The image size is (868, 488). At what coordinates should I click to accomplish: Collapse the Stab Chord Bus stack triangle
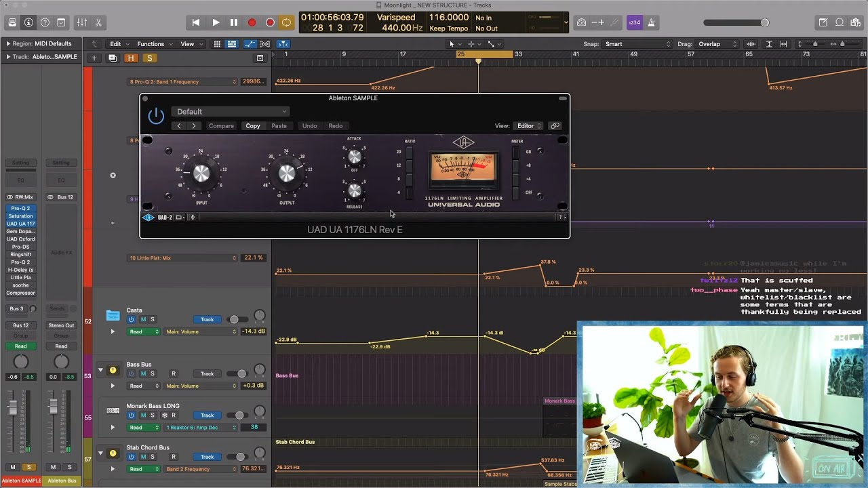click(100, 453)
